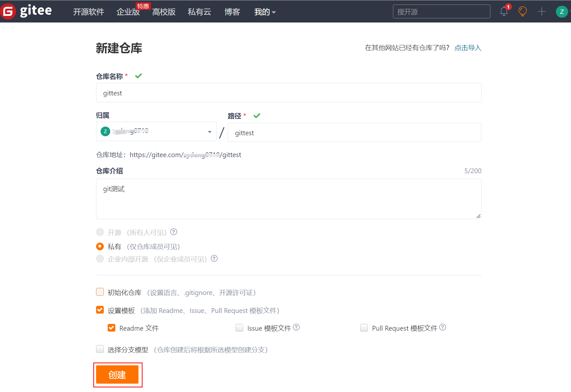Focus the 搜开源 search box
Screen dimensions: 571x392
pos(442,12)
